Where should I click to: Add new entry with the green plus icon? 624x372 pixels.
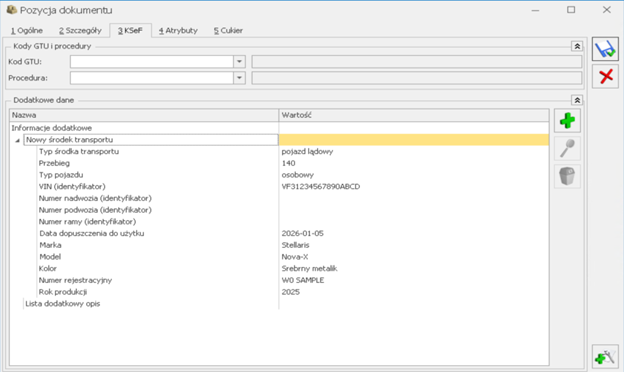(x=567, y=120)
